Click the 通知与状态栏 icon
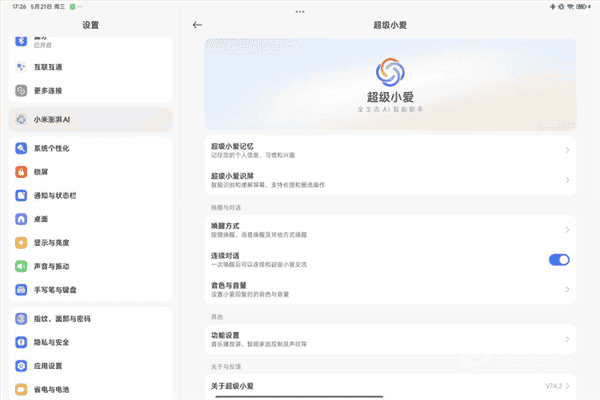Viewport: 600px width, 400px height. click(x=21, y=196)
